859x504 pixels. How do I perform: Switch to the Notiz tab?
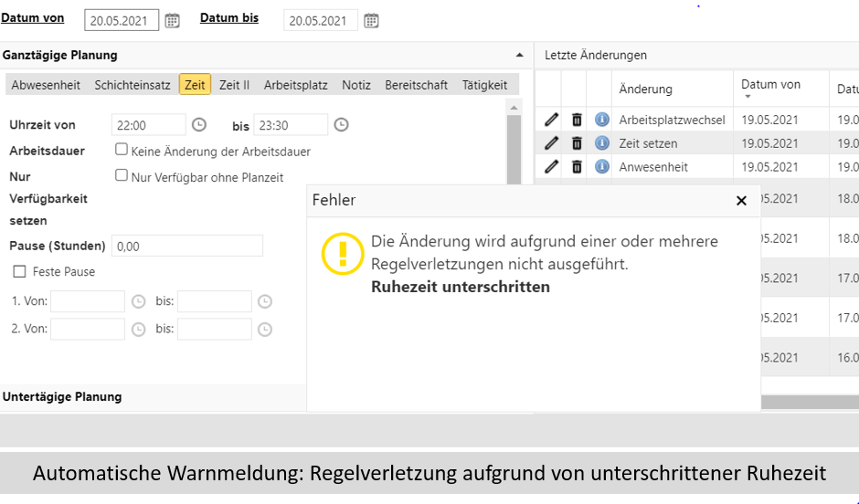[x=356, y=85]
